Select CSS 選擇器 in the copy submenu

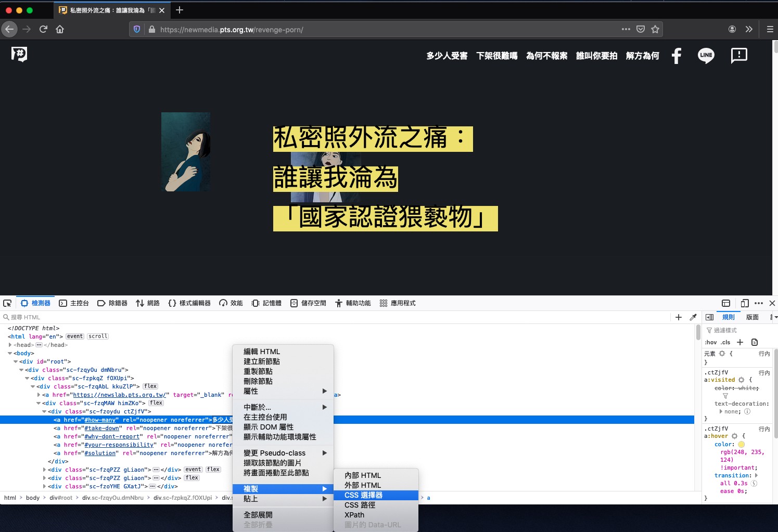tap(363, 495)
